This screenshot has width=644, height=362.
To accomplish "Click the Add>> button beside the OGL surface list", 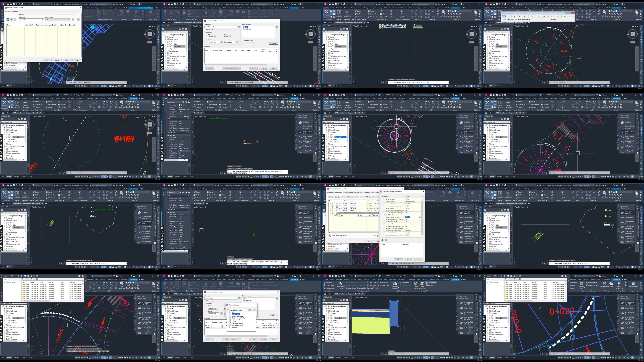I will [x=273, y=43].
